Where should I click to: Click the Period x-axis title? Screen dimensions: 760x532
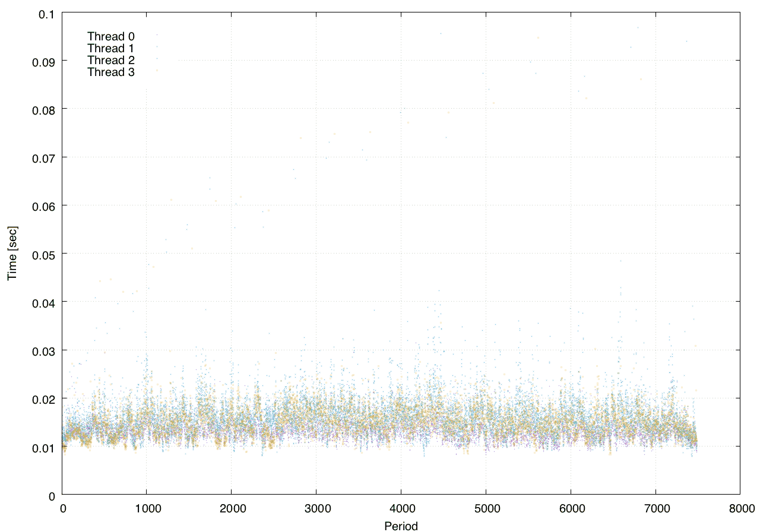click(x=401, y=525)
